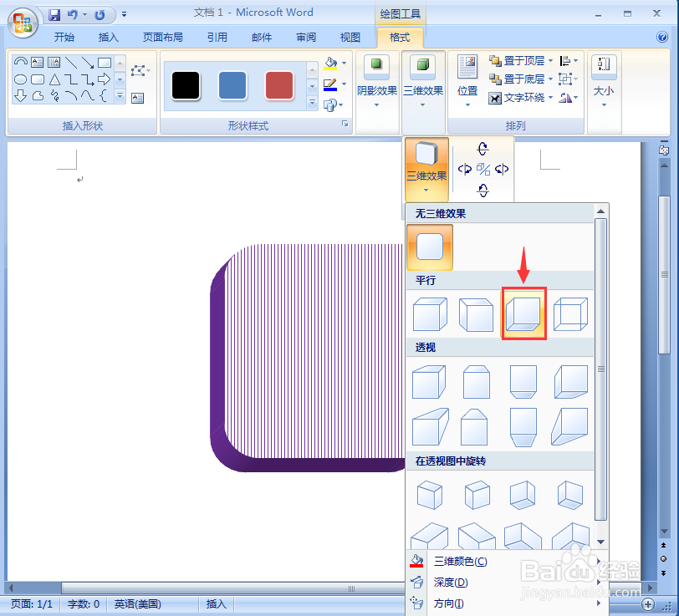Screen dimensions: 679x616
Task: Select the no 3D effect thumbnail
Action: 430,247
